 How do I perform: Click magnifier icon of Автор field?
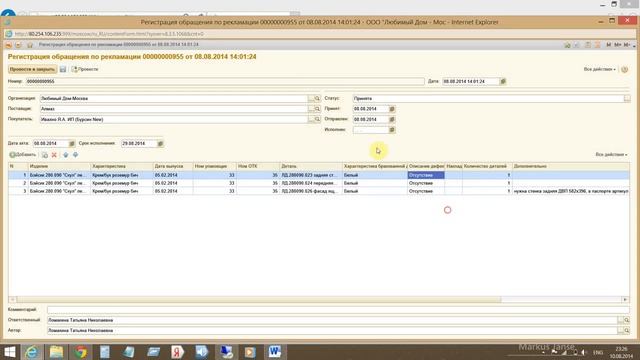(x=627, y=331)
